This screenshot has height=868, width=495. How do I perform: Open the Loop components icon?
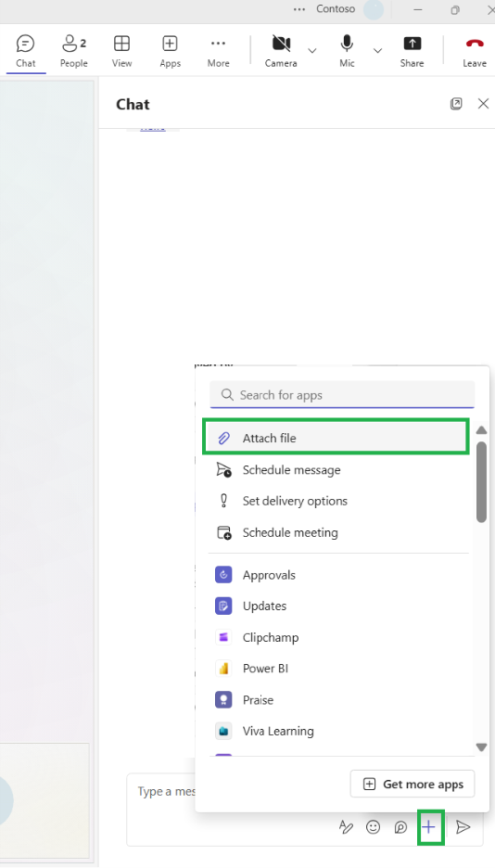(401, 827)
